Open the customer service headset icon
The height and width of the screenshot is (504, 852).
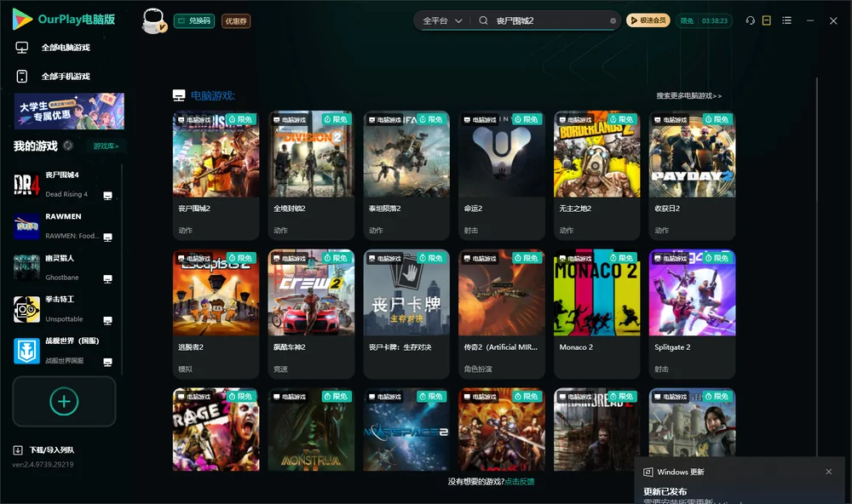751,20
